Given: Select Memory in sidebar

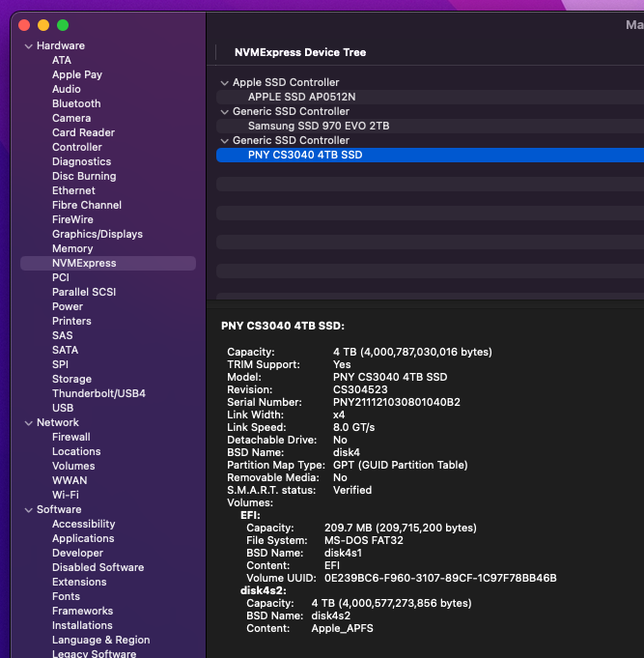Looking at the screenshot, I should [x=72, y=248].
